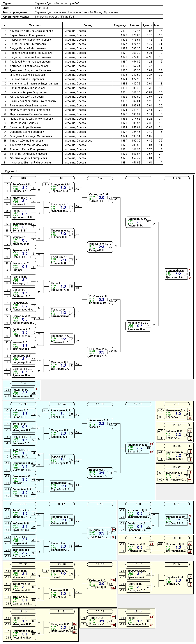Viewport: 196px width, 644px height.
Task: Open player Дегтярев Николай Алексеевич in table
Action: pyautogui.click(x=82, y=66)
